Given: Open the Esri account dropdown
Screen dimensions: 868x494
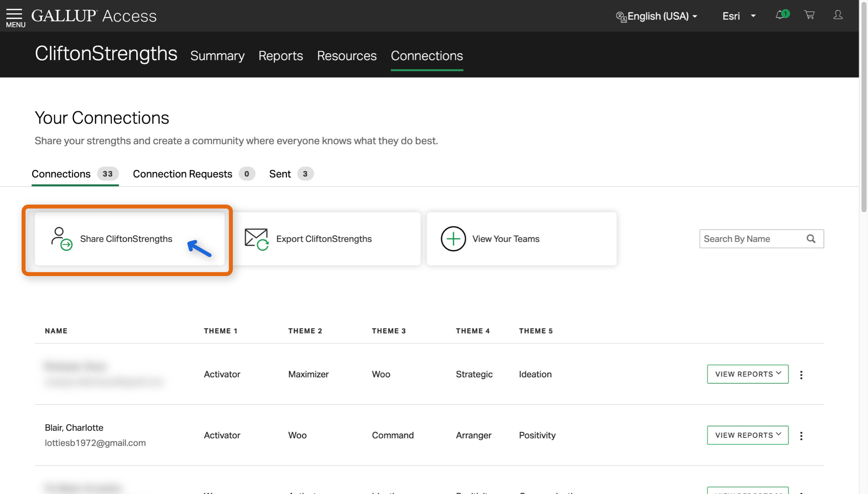Looking at the screenshot, I should pos(738,16).
